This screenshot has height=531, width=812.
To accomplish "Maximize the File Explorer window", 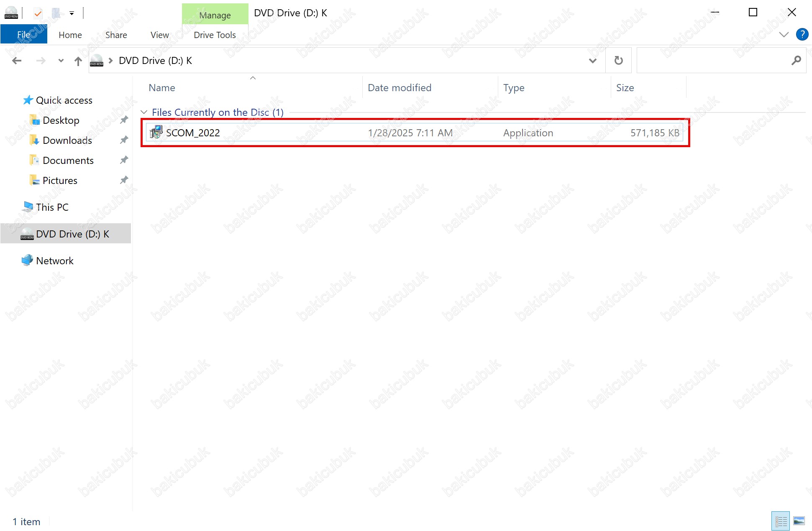I will coord(753,13).
